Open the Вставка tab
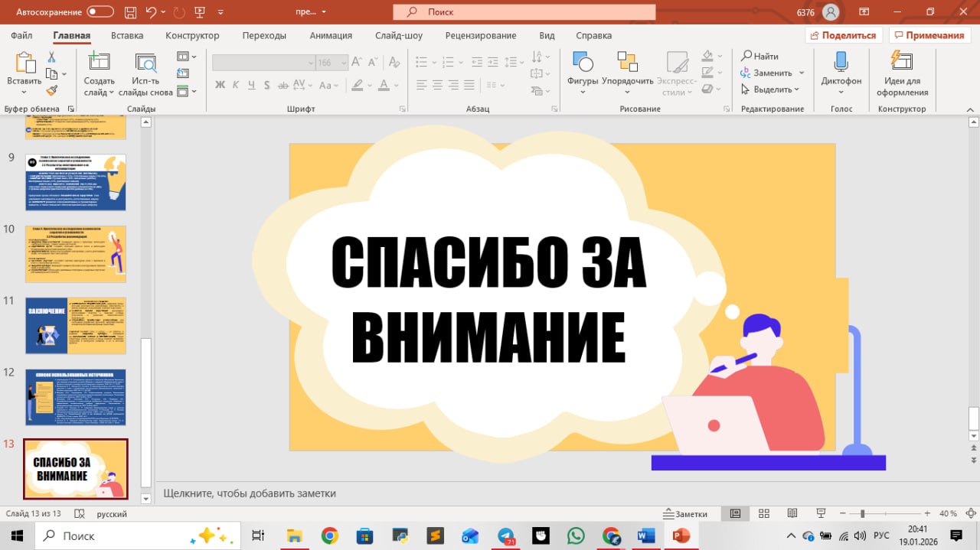The width and height of the screenshot is (980, 550). pos(127,35)
